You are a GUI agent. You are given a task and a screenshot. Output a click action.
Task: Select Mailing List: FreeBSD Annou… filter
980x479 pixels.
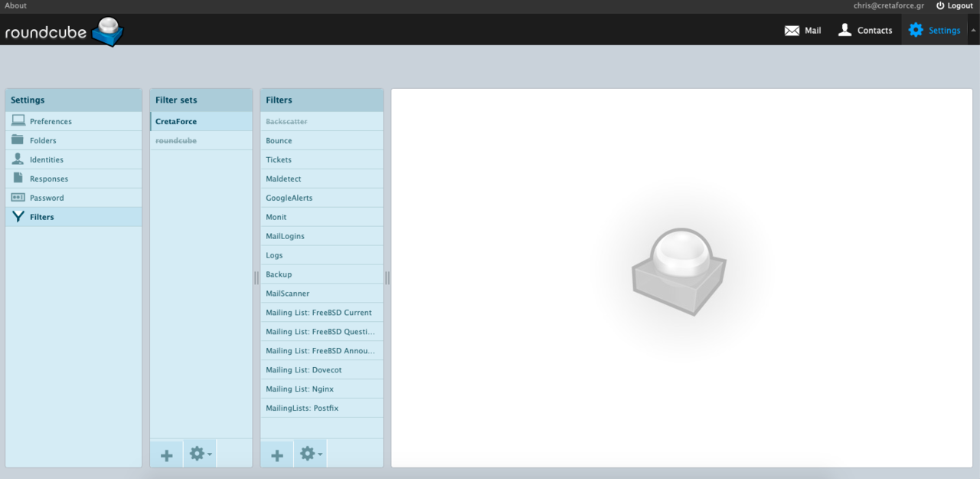coord(322,351)
